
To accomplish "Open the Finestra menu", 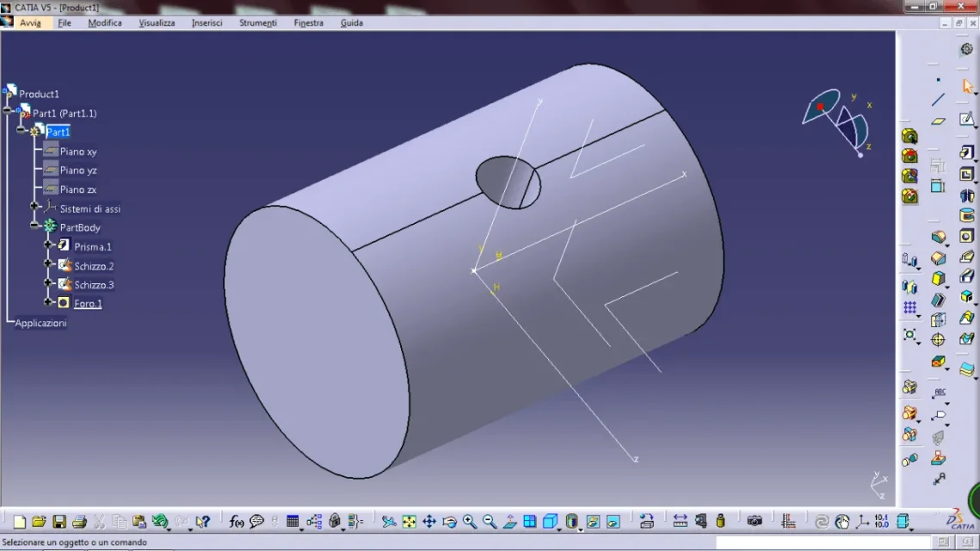I will coord(309,22).
